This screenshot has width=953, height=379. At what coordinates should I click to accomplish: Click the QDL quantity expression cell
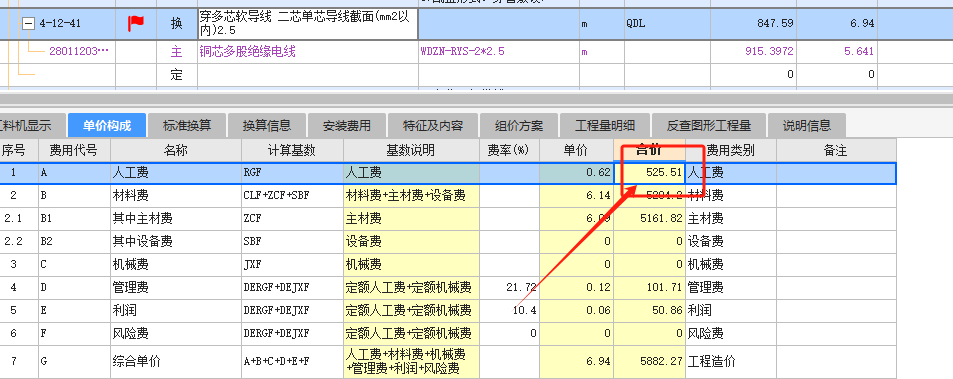coord(667,24)
